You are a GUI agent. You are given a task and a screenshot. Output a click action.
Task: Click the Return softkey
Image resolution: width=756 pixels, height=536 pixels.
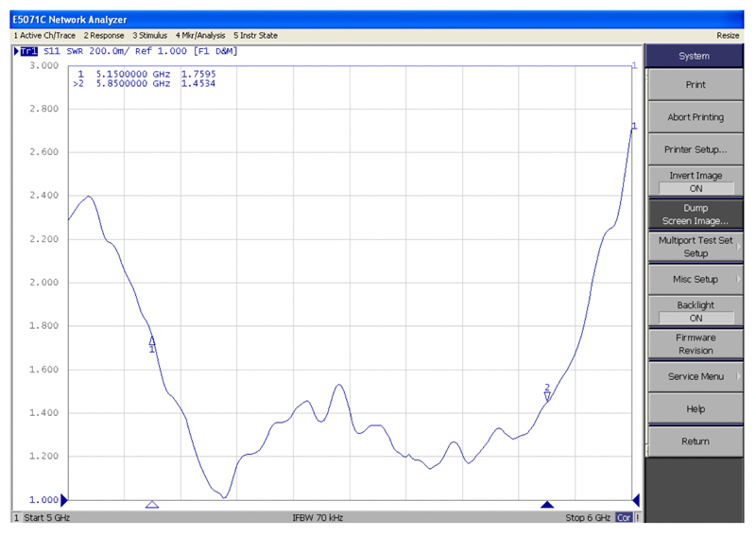coord(696,441)
